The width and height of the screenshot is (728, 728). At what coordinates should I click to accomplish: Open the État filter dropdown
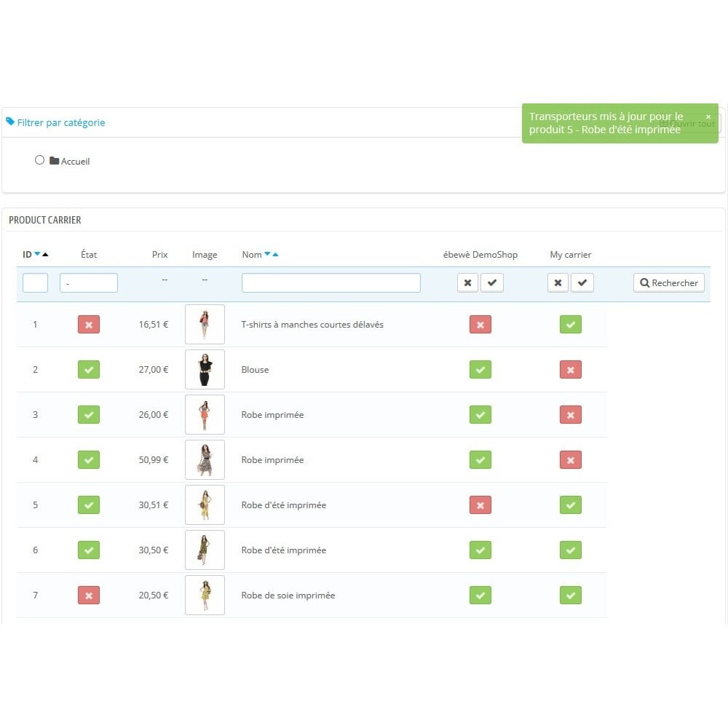(x=89, y=282)
